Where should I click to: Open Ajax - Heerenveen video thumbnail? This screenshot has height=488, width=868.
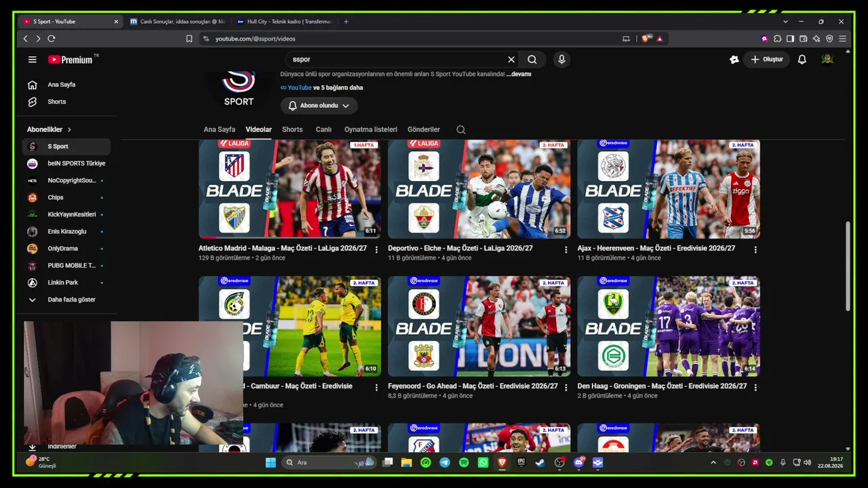coord(669,189)
